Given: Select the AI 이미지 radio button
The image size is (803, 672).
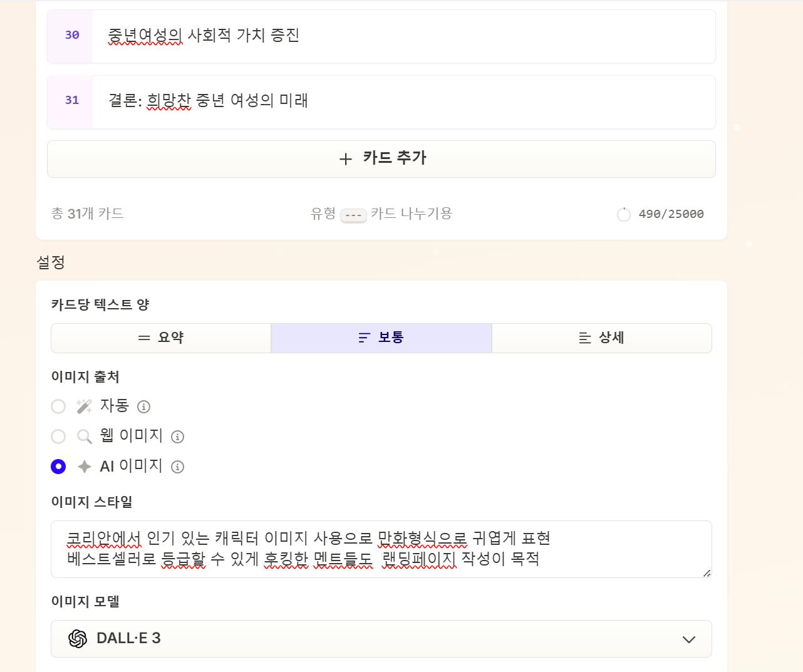Looking at the screenshot, I should point(58,467).
